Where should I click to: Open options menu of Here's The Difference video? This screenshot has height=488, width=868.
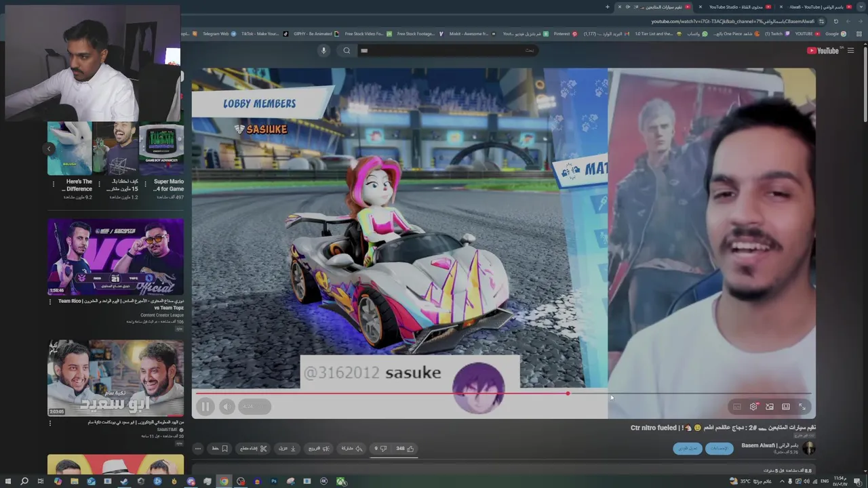click(54, 184)
